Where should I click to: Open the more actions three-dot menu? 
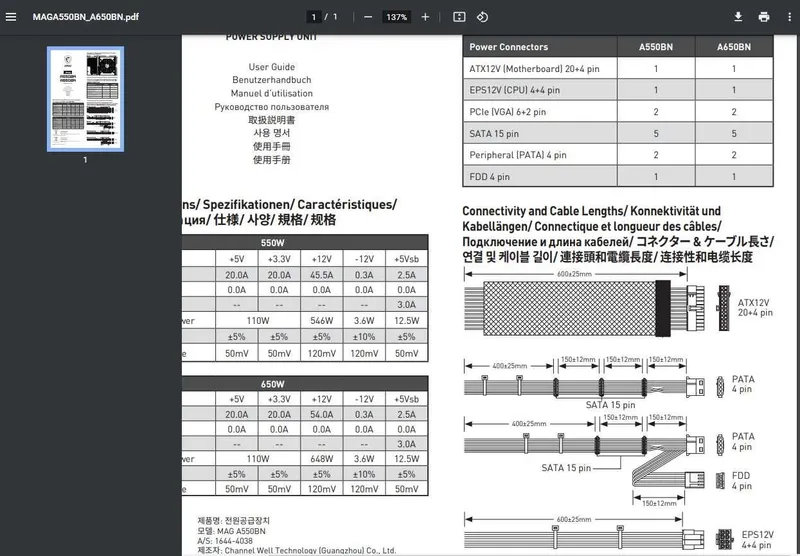pos(789,17)
